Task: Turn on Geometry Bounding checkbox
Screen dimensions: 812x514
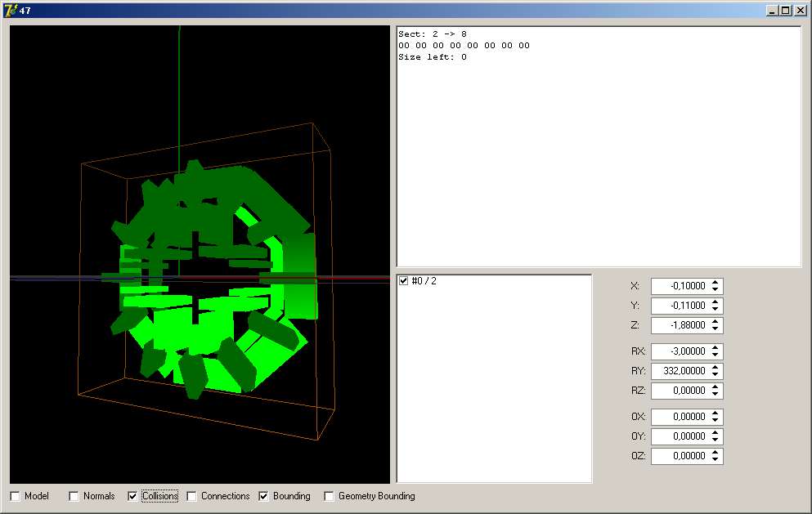Action: click(x=330, y=496)
